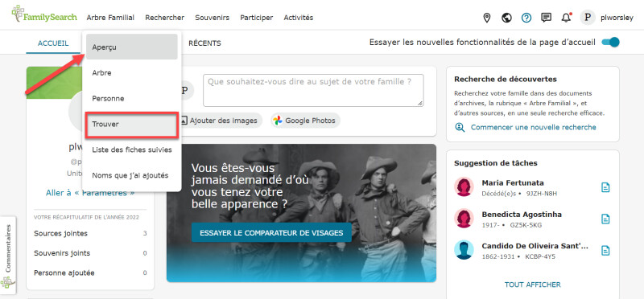
Task: Open the Activités menu
Action: [298, 18]
